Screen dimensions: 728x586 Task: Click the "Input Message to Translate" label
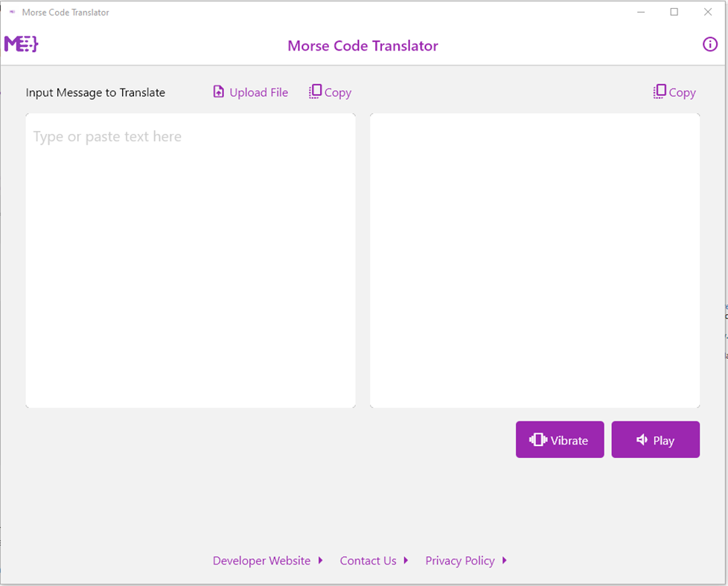[x=95, y=93]
